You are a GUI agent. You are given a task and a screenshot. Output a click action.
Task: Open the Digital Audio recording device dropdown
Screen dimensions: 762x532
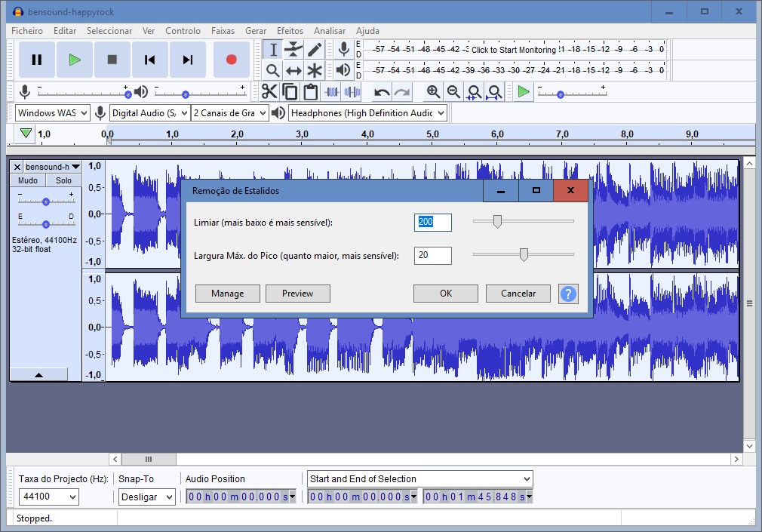click(x=149, y=113)
